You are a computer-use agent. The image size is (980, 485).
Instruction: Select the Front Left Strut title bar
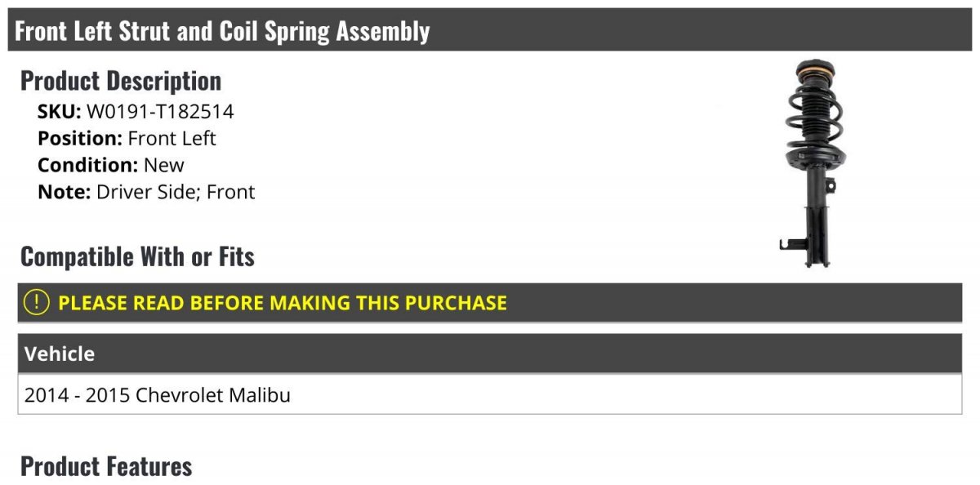point(490,31)
